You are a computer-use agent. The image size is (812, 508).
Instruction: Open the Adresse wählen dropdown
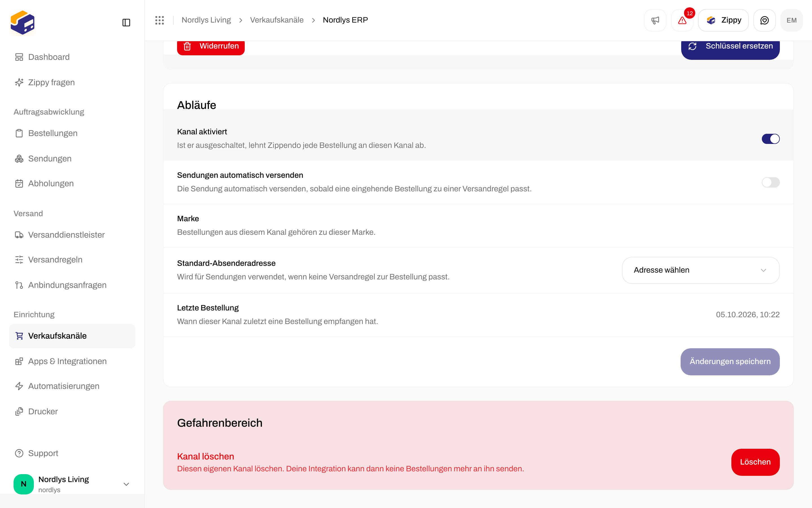click(701, 270)
